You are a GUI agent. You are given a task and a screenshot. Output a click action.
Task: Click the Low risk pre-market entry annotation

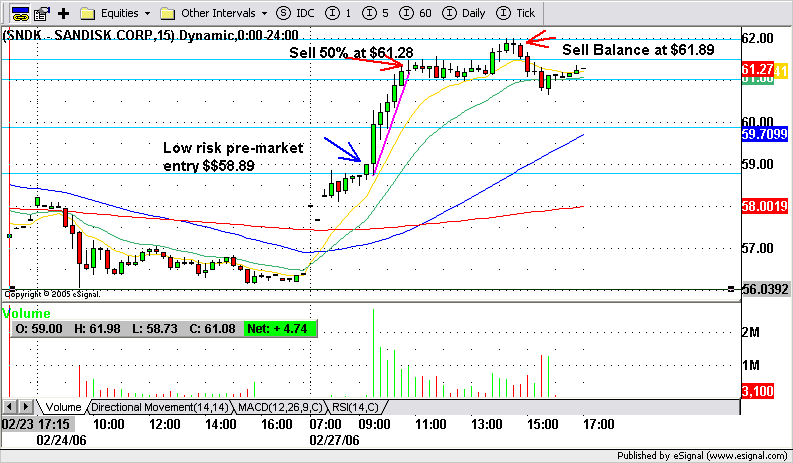pos(233,156)
